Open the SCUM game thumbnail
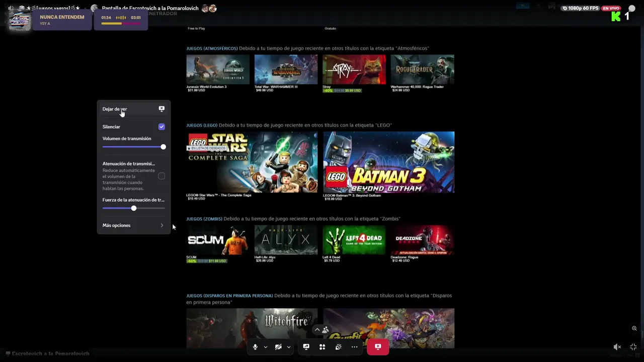644x362 pixels. [218, 240]
